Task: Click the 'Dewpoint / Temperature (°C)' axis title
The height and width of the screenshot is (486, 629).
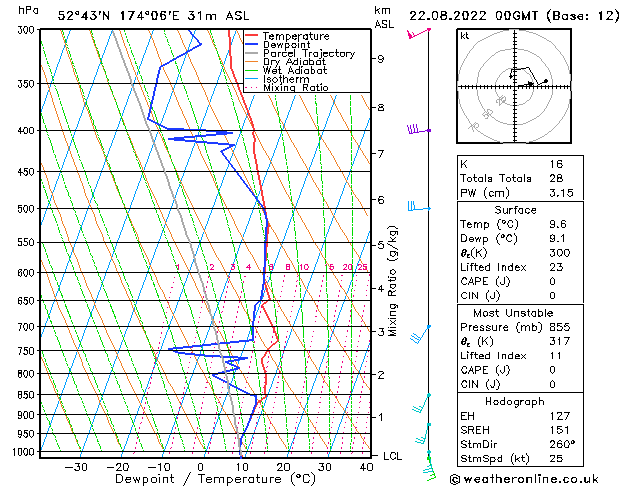Action: point(215,479)
